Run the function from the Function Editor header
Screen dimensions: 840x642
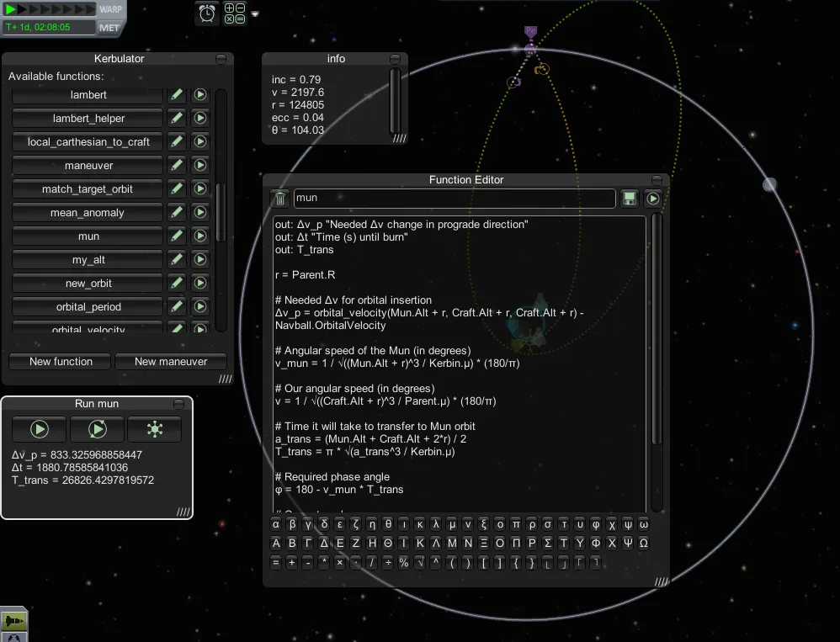pyautogui.click(x=652, y=199)
